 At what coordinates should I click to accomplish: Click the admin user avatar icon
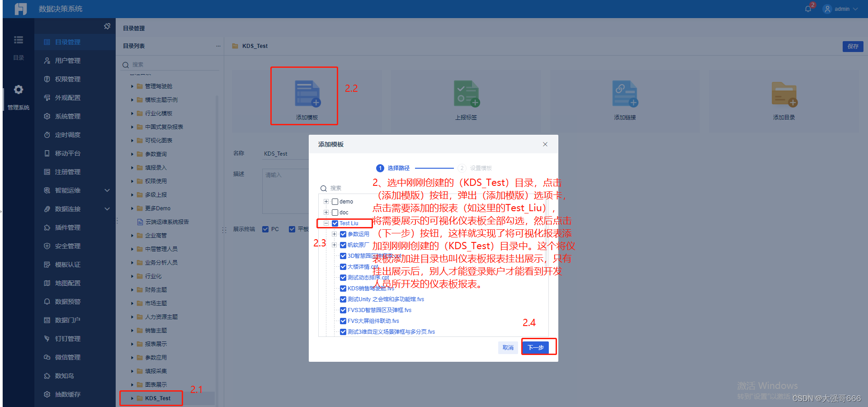pyautogui.click(x=827, y=9)
